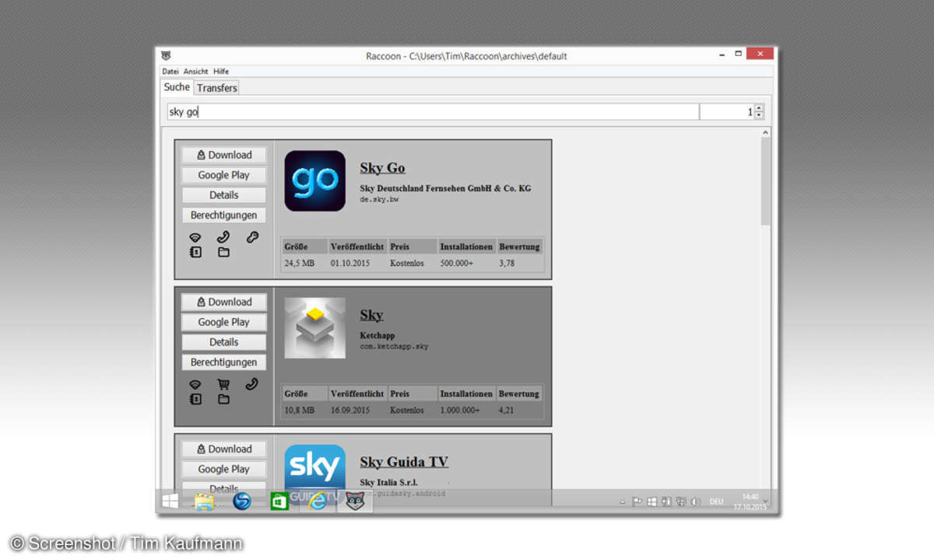Click the results scrollbar up arrow
934x560 pixels.
(765, 132)
